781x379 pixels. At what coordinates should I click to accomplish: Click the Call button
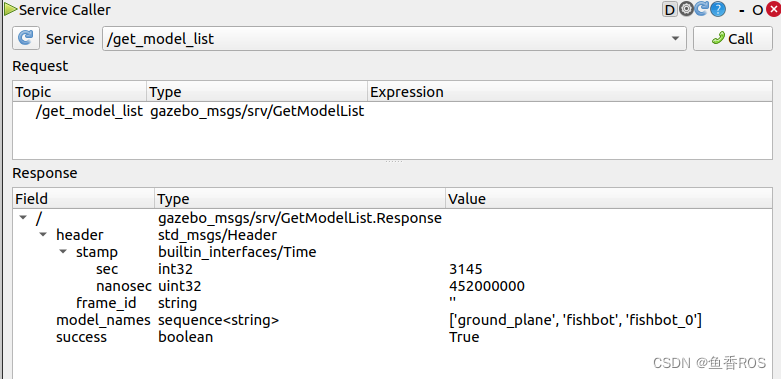(x=733, y=38)
